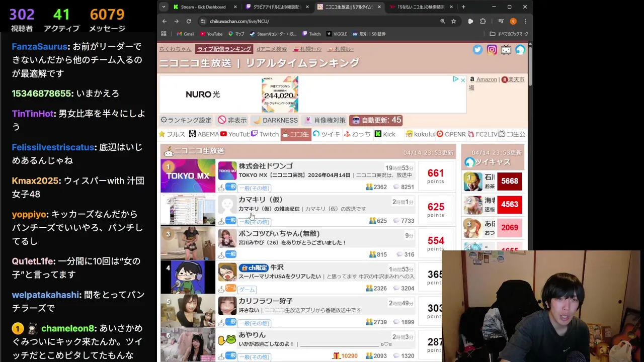Open the ちくわちゃん home link
The width and height of the screenshot is (644, 362).
[176, 49]
